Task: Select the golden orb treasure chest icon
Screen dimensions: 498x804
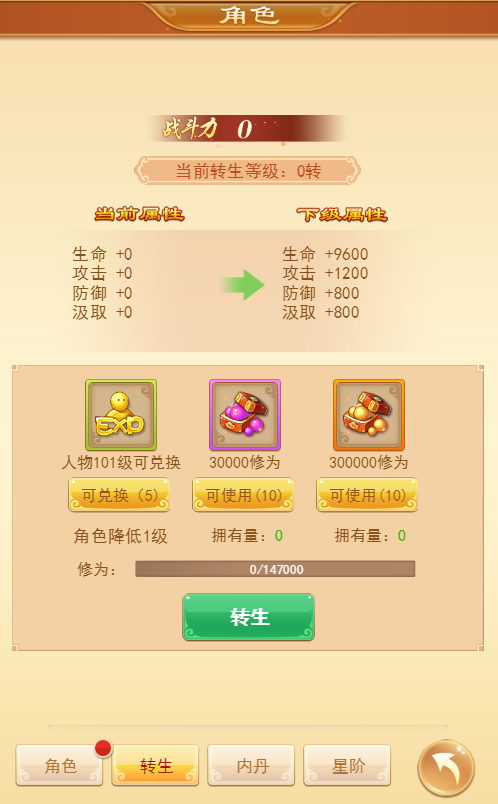Action: (x=369, y=415)
